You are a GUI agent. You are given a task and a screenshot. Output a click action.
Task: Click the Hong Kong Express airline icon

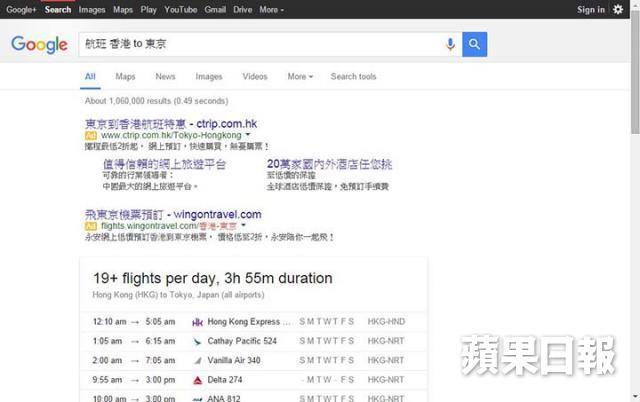coord(198,322)
